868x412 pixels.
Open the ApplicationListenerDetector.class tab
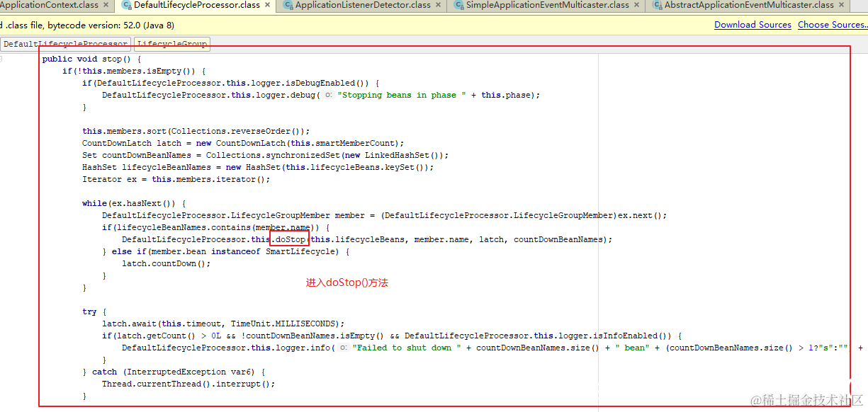click(363, 5)
